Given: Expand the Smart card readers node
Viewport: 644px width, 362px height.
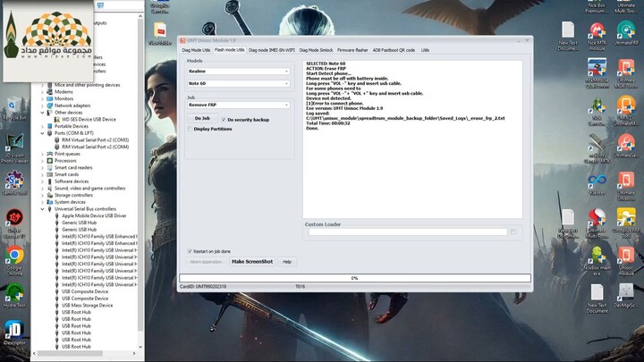Looking at the screenshot, I should click(42, 167).
